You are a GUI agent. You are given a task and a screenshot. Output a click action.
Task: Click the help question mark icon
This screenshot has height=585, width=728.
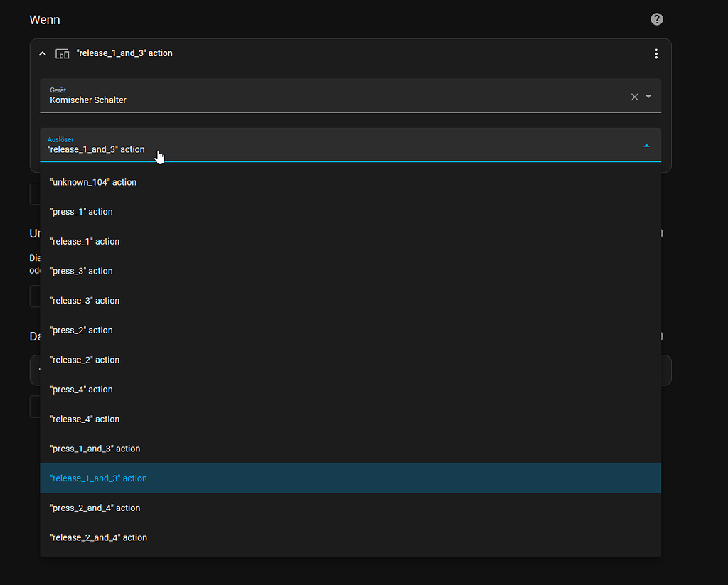(x=657, y=19)
